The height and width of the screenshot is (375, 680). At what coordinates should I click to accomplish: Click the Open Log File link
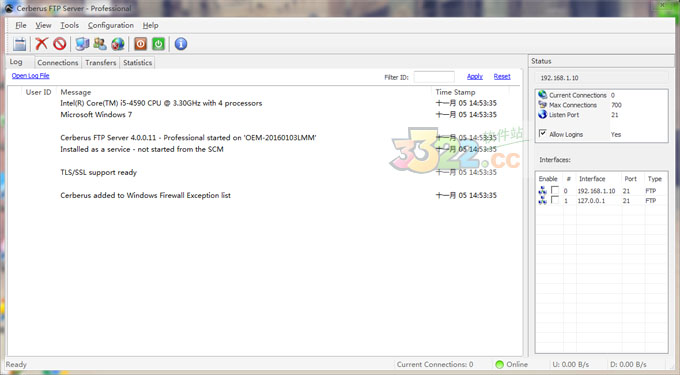30,75
